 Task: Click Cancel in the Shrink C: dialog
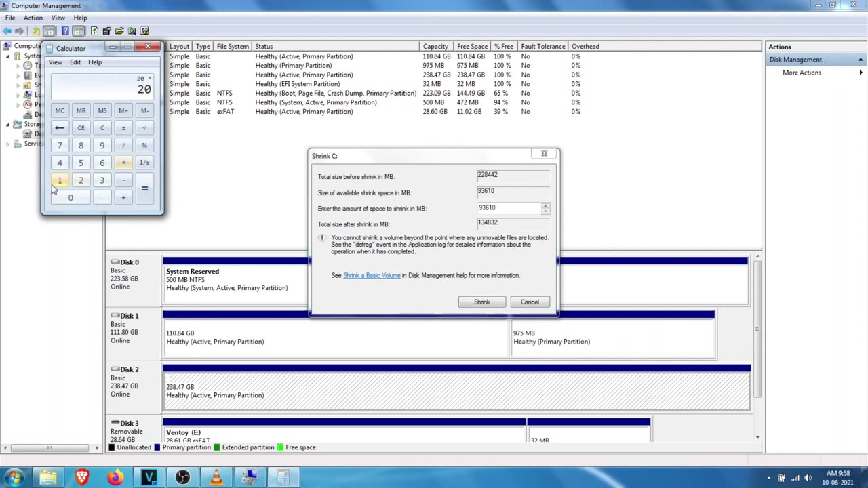point(530,302)
